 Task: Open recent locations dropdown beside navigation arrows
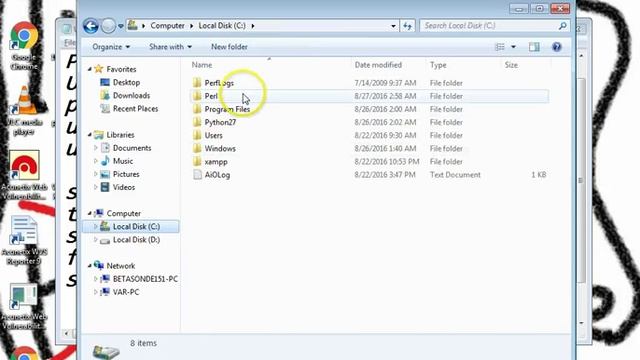point(121,26)
